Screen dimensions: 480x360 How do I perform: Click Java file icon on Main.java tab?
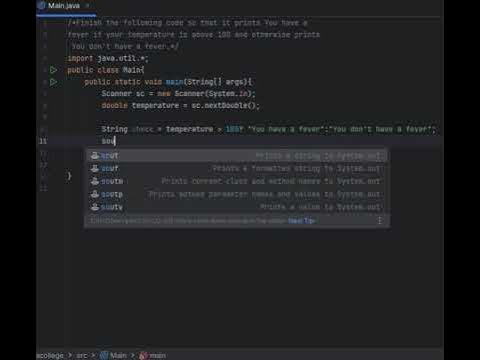coord(42,5)
